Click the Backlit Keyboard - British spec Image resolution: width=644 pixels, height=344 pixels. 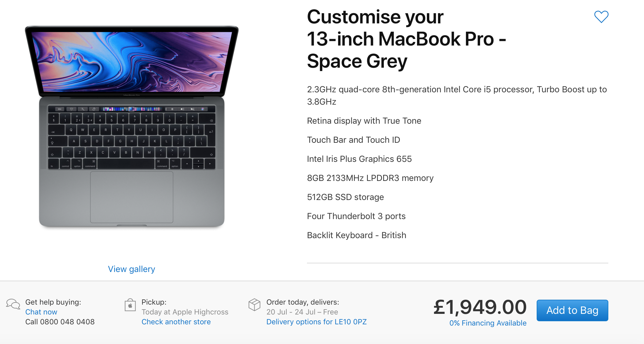click(x=356, y=235)
